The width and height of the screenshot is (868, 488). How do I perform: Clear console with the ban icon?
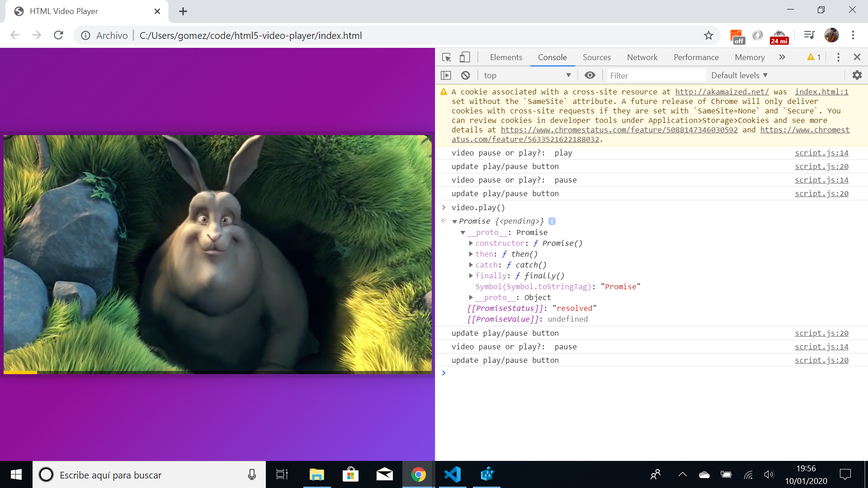466,75
